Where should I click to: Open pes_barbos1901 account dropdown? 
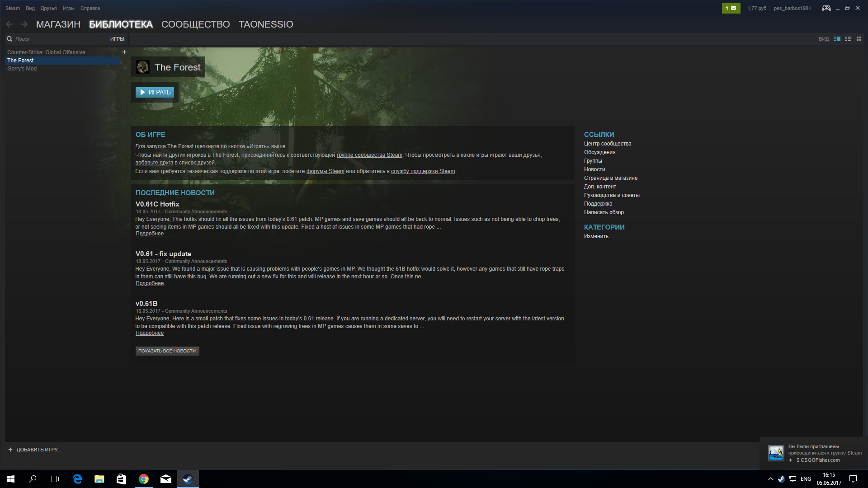792,8
